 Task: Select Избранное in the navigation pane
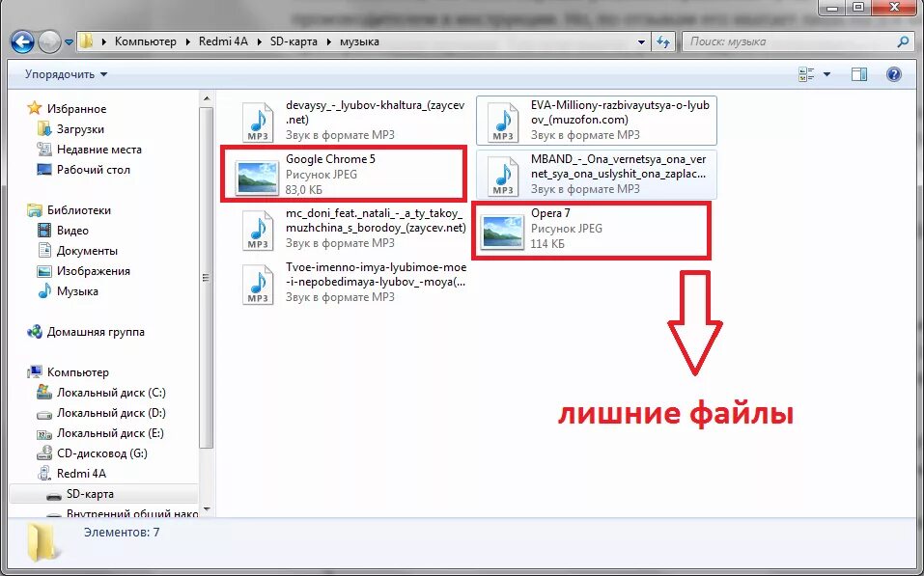(x=76, y=109)
